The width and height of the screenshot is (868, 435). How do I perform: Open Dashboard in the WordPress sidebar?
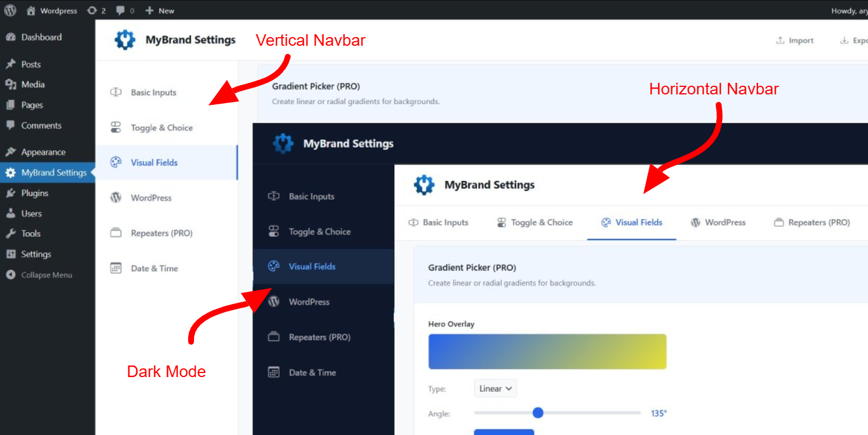click(x=41, y=37)
